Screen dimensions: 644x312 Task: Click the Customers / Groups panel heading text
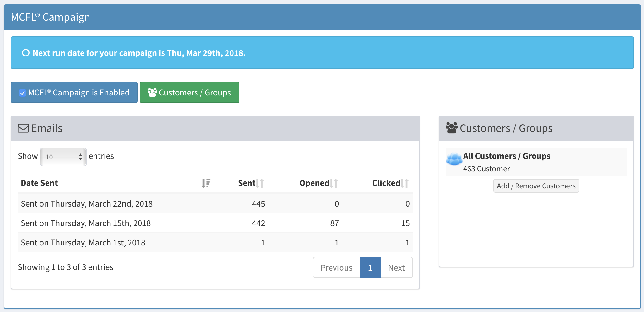[506, 128]
